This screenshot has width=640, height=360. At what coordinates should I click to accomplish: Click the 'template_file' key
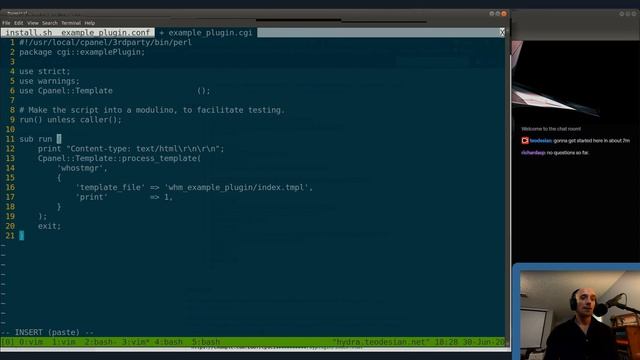point(110,187)
